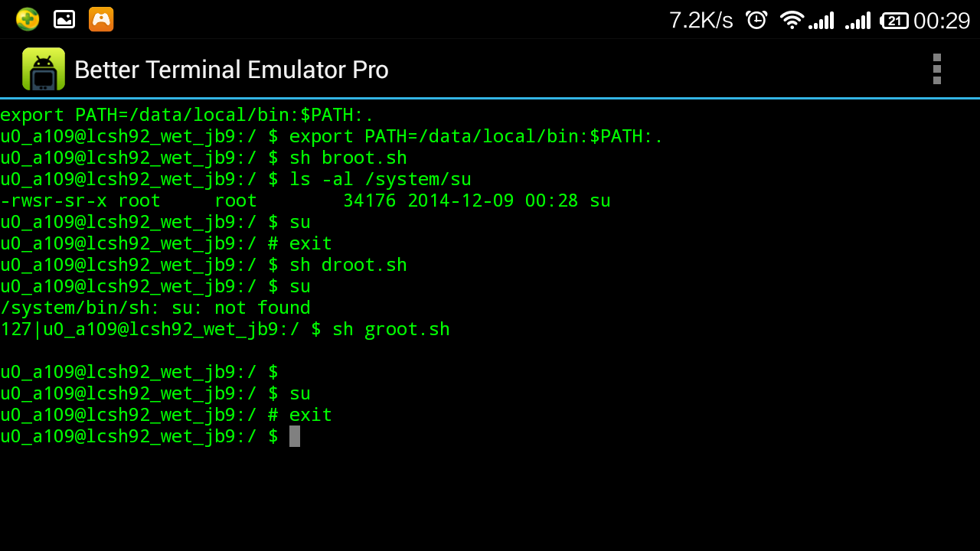980x551 pixels.
Task: Tap the terminal cursor at the prompt
Action: [x=295, y=436]
